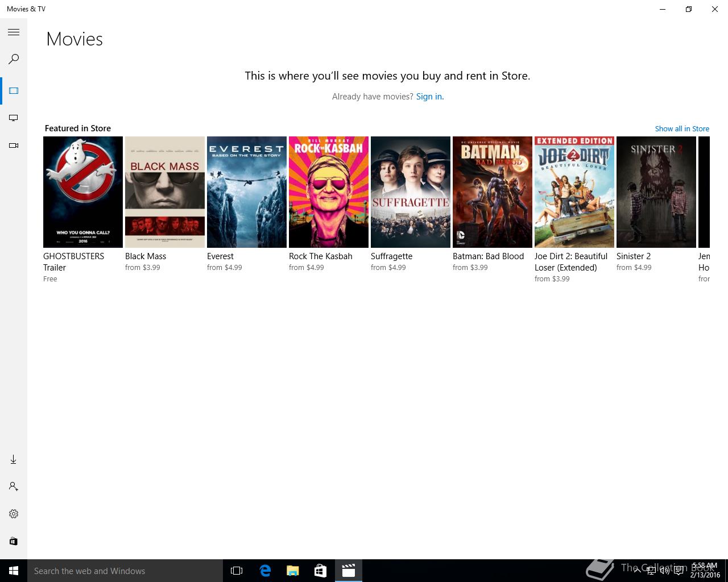728x582 pixels.
Task: Click the Movies & TV taskbar icon
Action: coord(349,571)
